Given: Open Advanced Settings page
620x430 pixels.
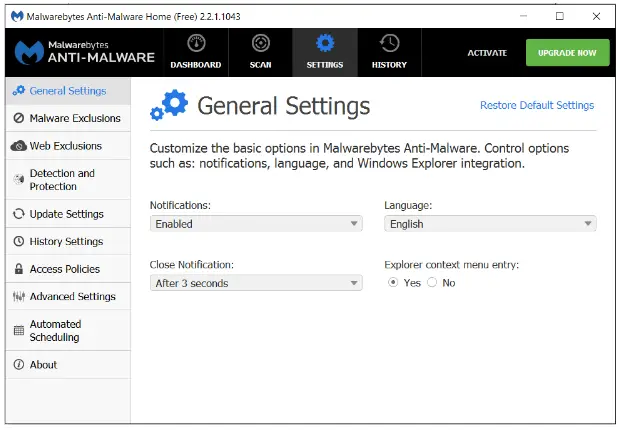Looking at the screenshot, I should [68, 296].
